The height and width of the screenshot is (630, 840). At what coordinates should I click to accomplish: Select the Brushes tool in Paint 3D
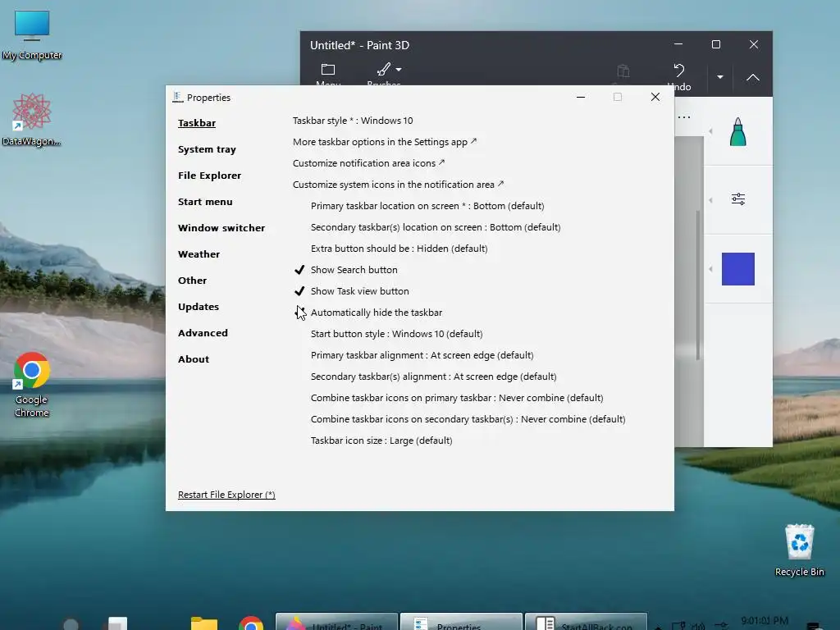[384, 69]
